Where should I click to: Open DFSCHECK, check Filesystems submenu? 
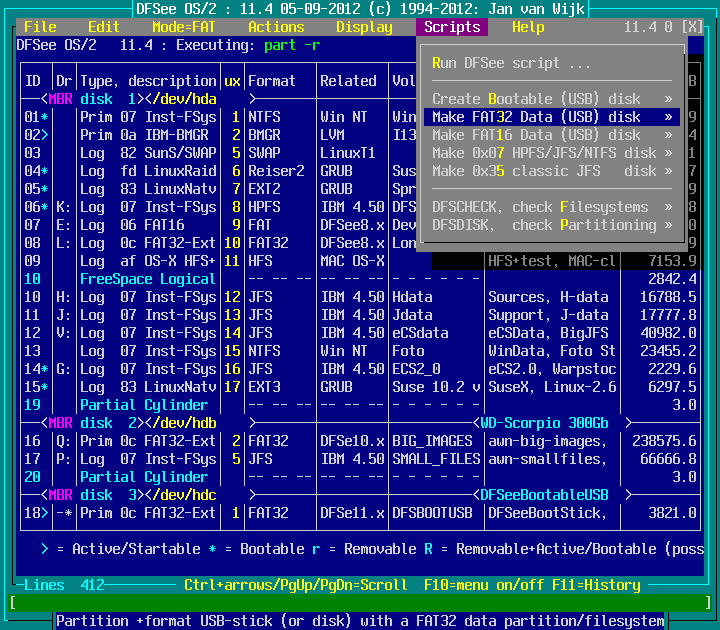551,207
